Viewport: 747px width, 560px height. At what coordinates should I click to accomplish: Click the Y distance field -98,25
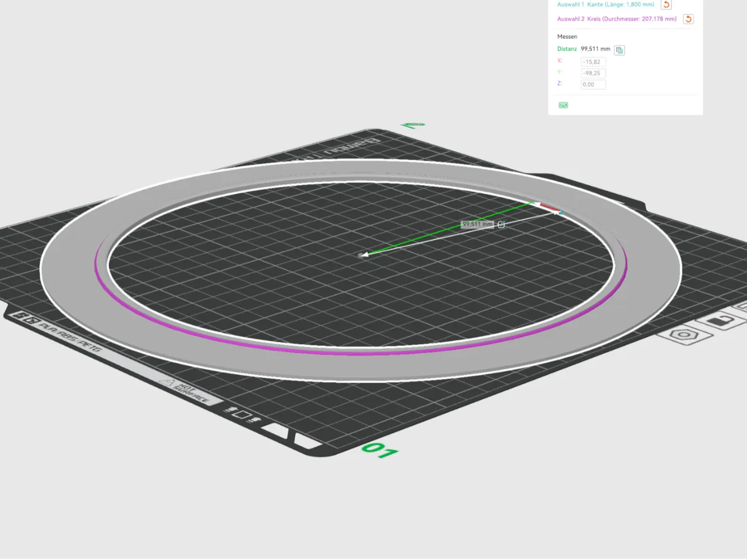[x=593, y=73]
